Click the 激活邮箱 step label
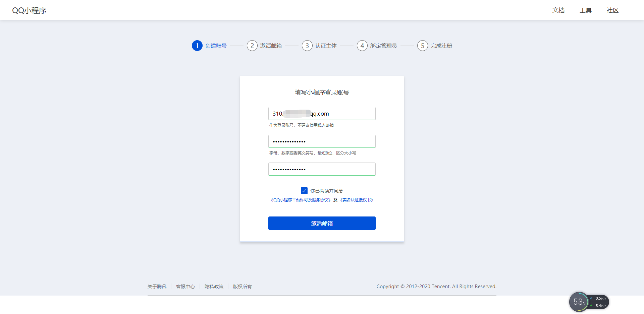 tap(271, 46)
